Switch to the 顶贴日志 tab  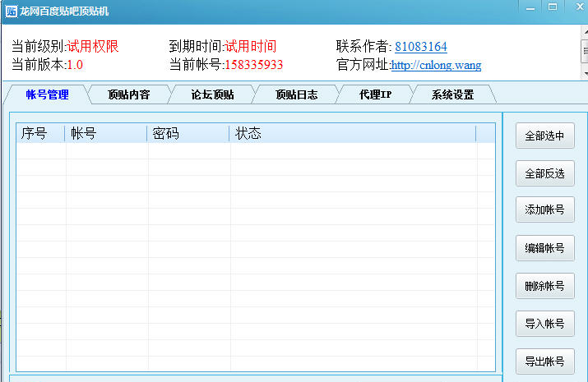(x=296, y=94)
